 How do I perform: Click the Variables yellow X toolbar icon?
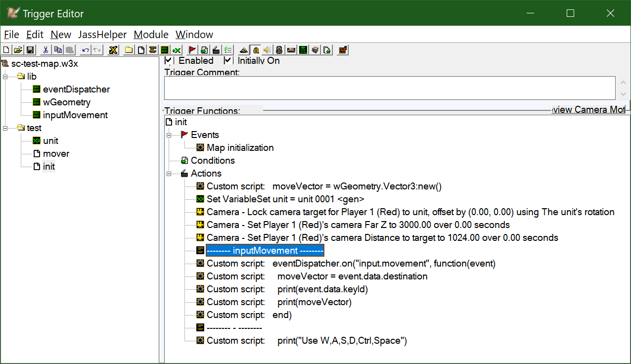(113, 50)
